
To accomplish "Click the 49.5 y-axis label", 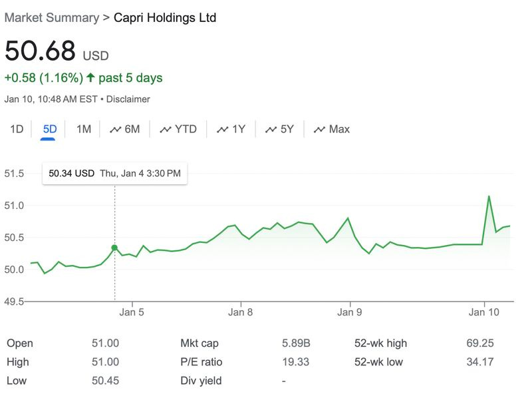I will 14,301.
